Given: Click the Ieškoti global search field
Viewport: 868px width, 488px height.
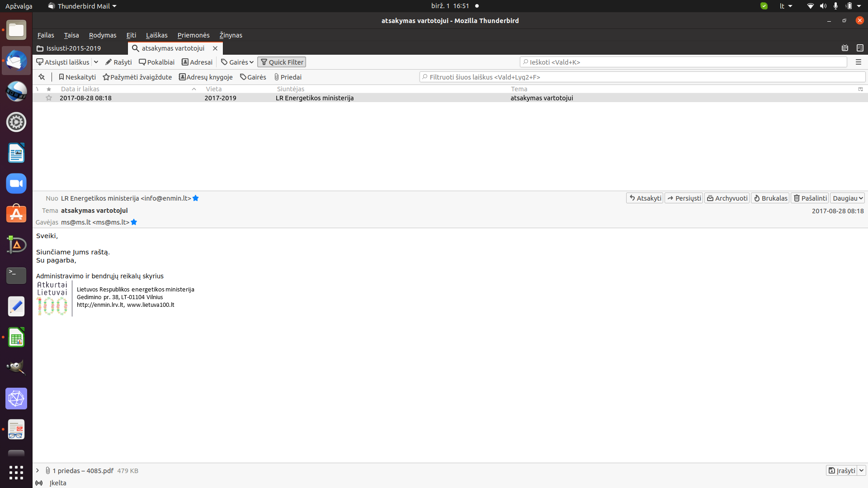Looking at the screenshot, I should click(683, 62).
